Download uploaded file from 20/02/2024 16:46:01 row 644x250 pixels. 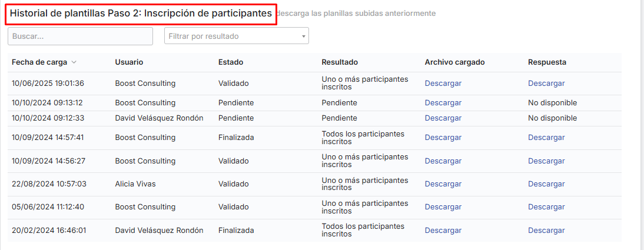click(443, 231)
